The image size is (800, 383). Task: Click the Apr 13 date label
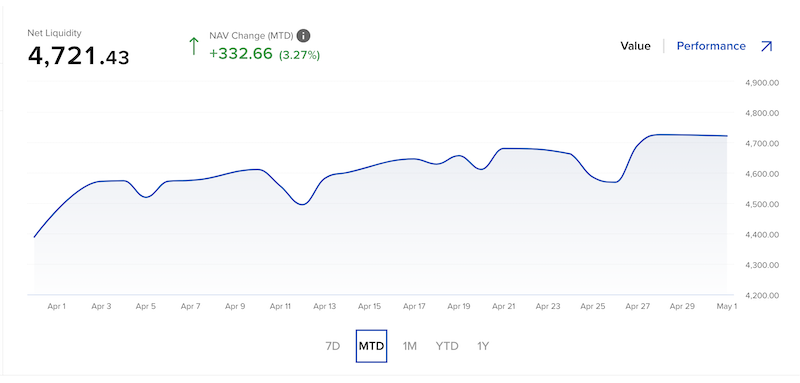[324, 307]
